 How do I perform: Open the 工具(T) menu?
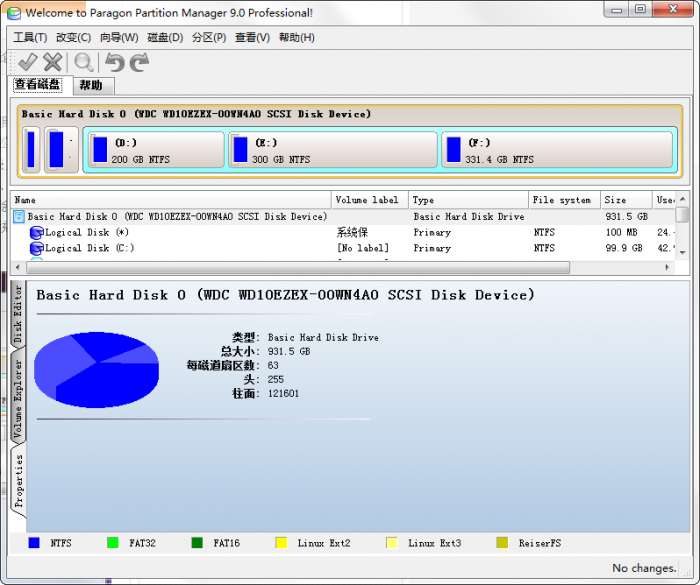30,38
